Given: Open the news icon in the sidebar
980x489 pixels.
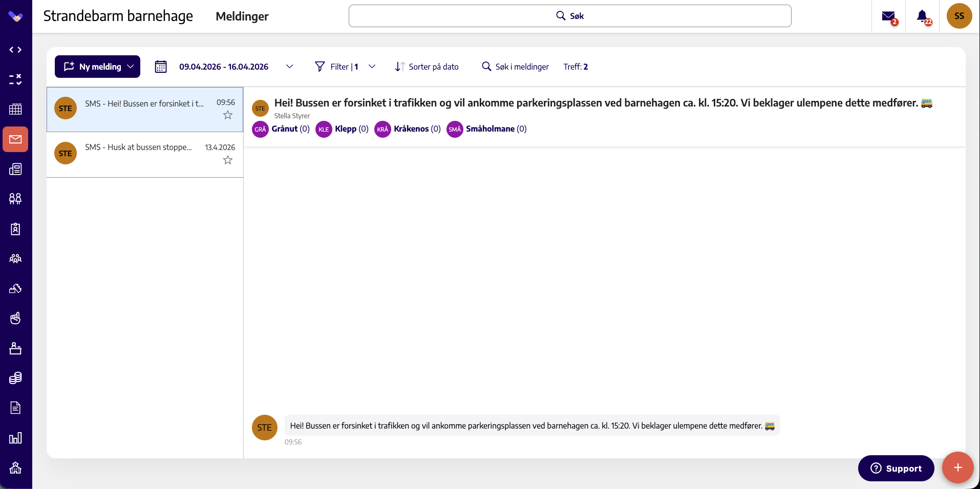Looking at the screenshot, I should [x=15, y=169].
